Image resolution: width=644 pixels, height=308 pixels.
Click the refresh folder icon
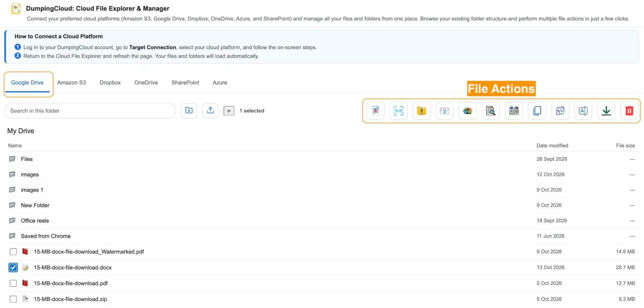tap(229, 111)
